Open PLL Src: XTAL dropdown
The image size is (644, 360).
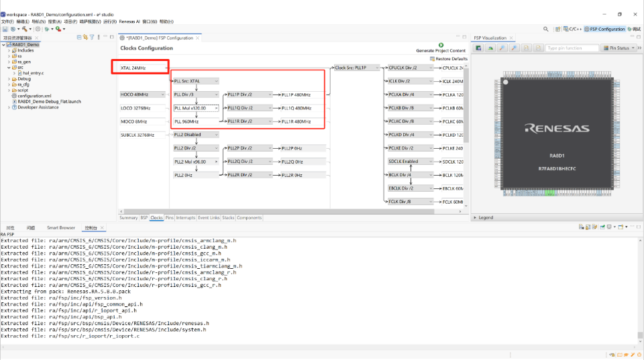point(196,81)
